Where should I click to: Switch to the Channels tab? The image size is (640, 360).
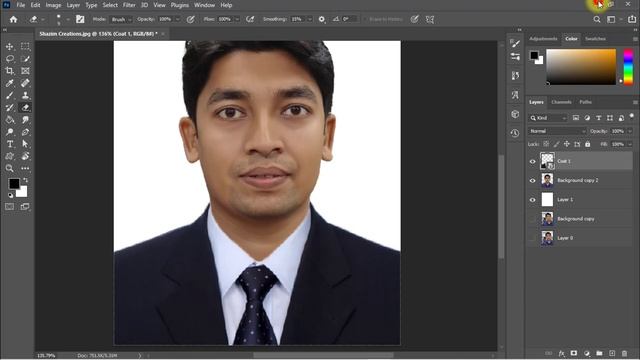pos(561,102)
